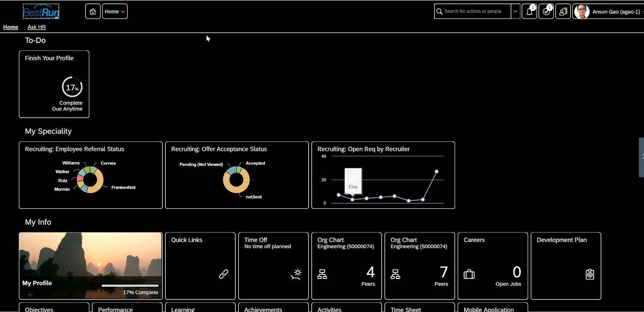
Task: Open the Finish Your Profile tile
Action: point(54,84)
